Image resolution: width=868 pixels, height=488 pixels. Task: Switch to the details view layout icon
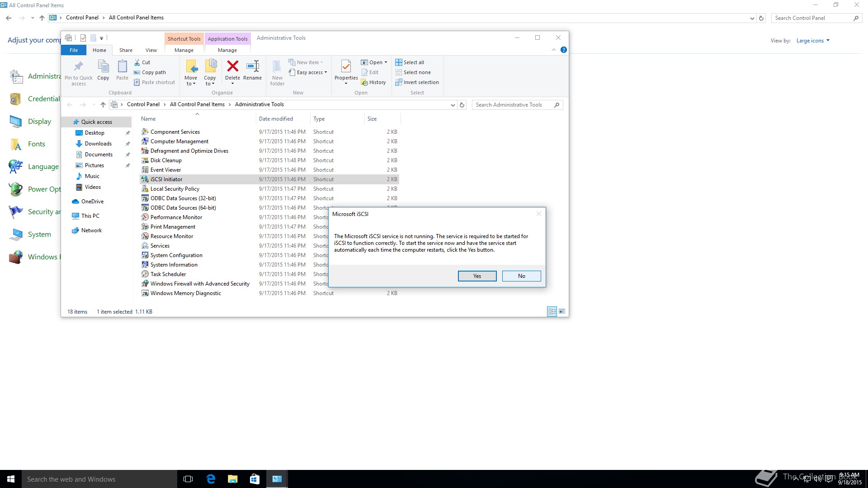click(x=552, y=311)
